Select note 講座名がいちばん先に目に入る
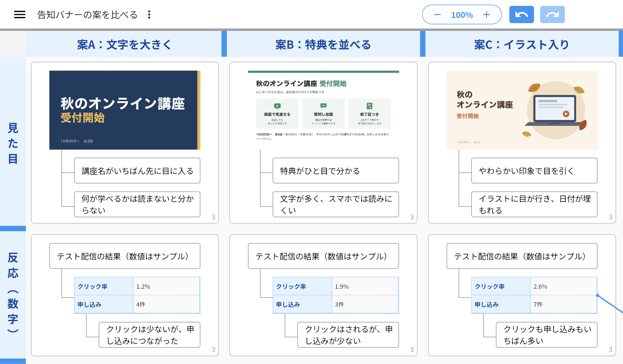 click(137, 171)
